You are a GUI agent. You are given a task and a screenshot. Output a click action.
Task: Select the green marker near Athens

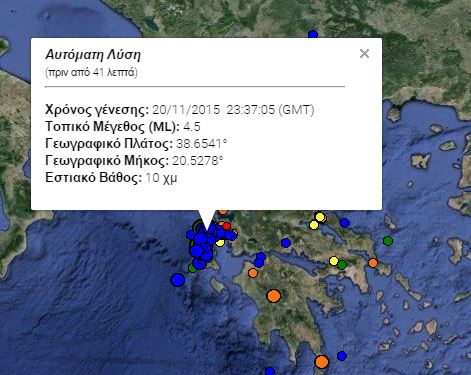tap(342, 265)
